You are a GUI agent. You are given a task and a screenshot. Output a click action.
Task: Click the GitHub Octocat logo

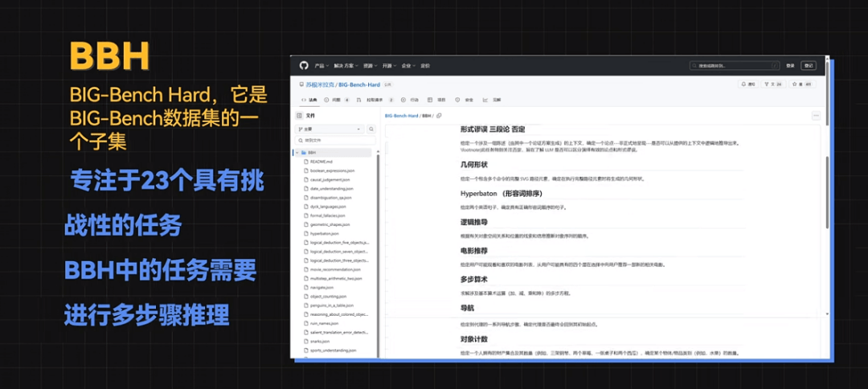[303, 65]
